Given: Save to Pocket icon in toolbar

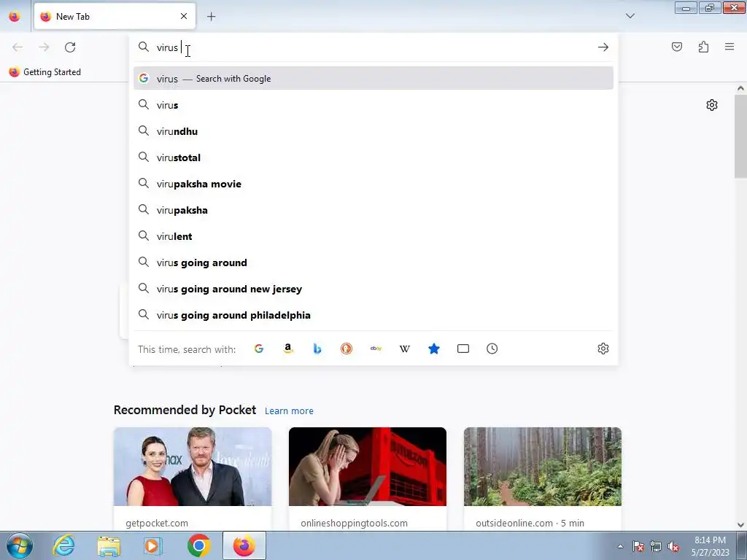Looking at the screenshot, I should 677,47.
